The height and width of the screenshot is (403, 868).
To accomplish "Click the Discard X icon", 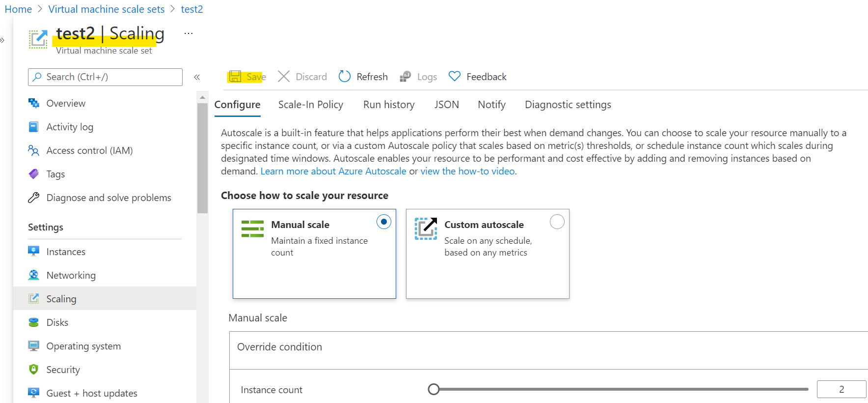I will click(284, 76).
